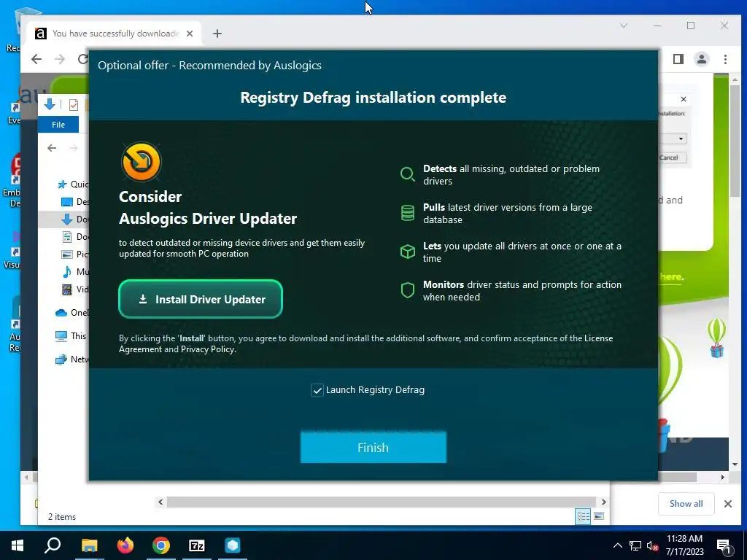Select the 'You have successfully downloaded' tab
Image resolution: width=747 pixels, height=560 pixels.
click(115, 34)
